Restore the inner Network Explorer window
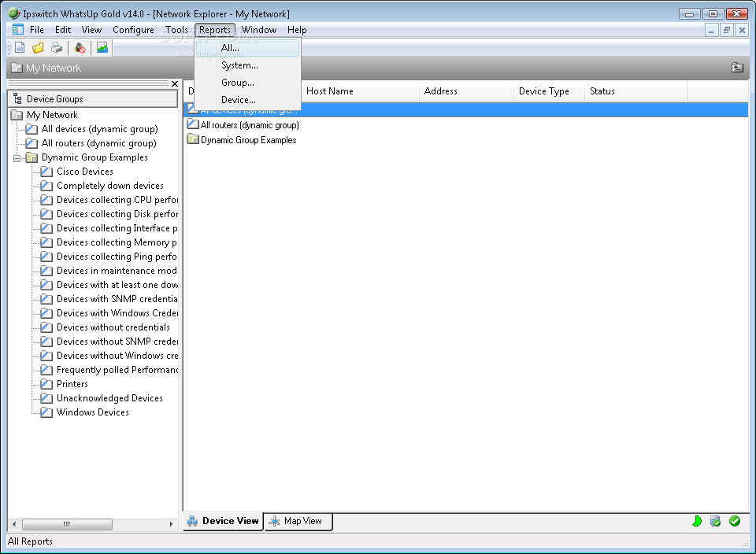 tap(727, 31)
